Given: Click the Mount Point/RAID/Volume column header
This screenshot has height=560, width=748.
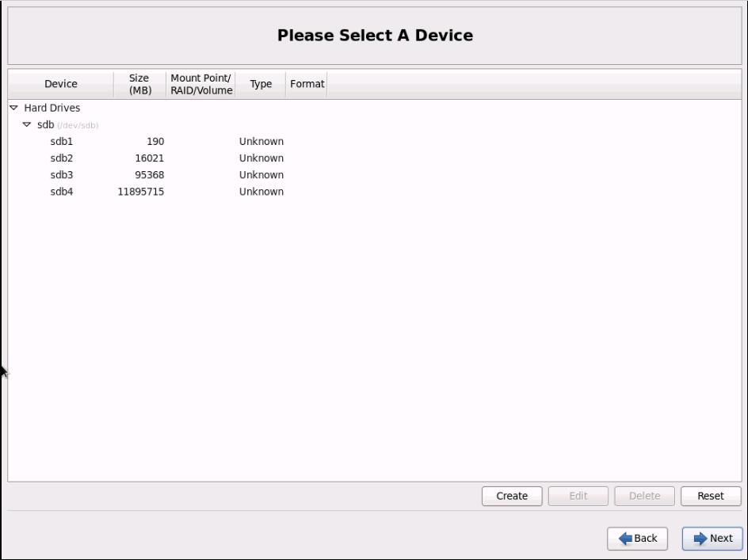Looking at the screenshot, I should coord(201,84).
